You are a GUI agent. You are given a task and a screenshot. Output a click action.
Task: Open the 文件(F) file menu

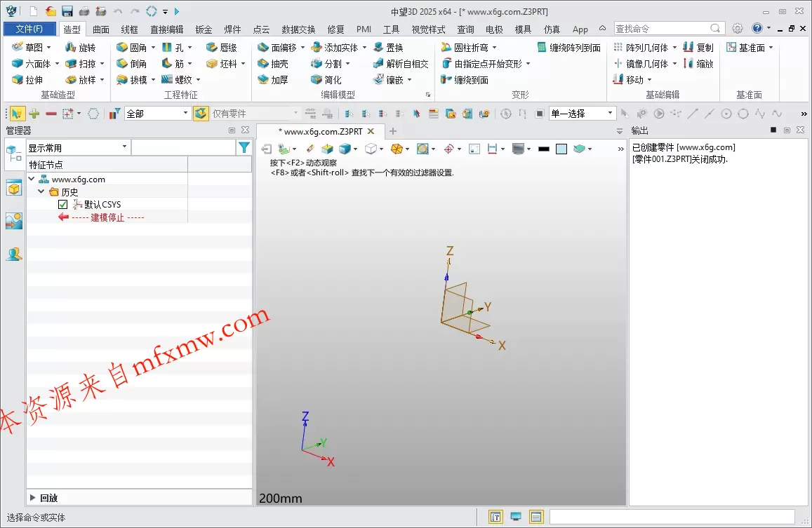[29, 29]
